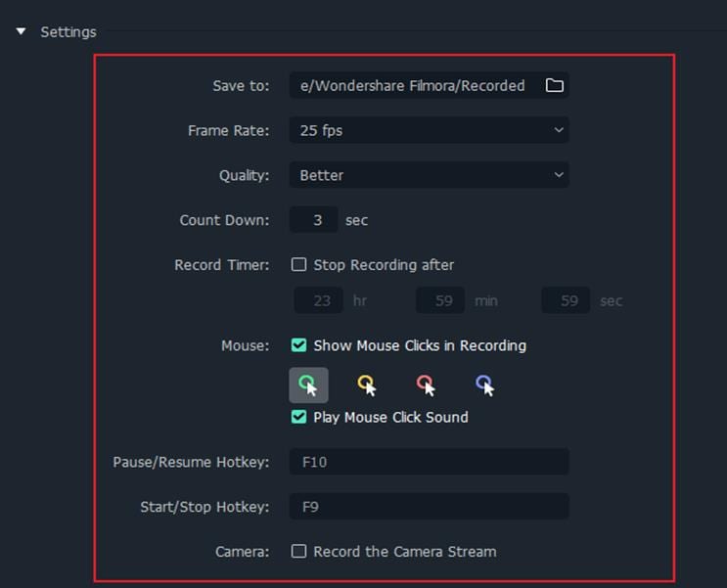The image size is (727, 588).
Task: Click the record timer hours field
Action: pyautogui.click(x=319, y=300)
